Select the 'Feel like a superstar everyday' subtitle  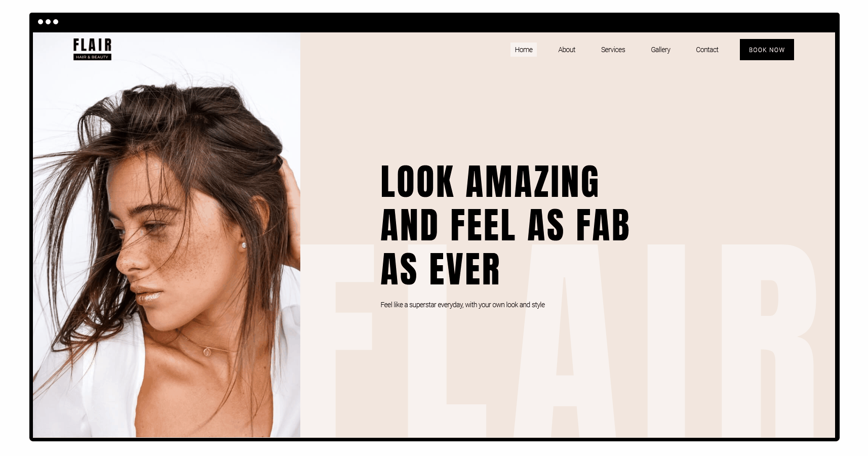[x=462, y=305]
